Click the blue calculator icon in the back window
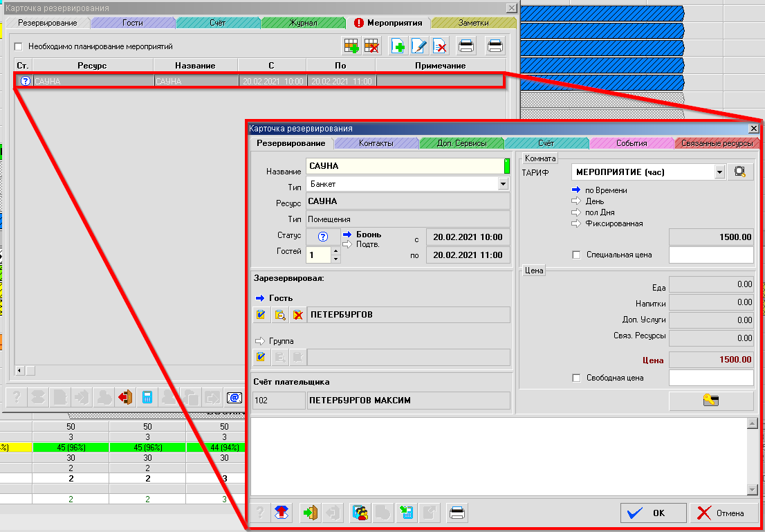Screen dimensions: 765x532 (147, 397)
